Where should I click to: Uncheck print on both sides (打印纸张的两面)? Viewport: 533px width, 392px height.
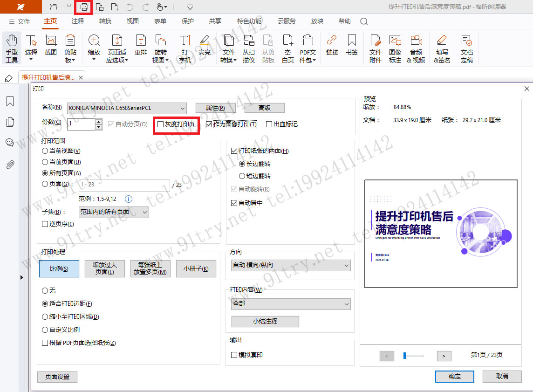[x=233, y=151]
